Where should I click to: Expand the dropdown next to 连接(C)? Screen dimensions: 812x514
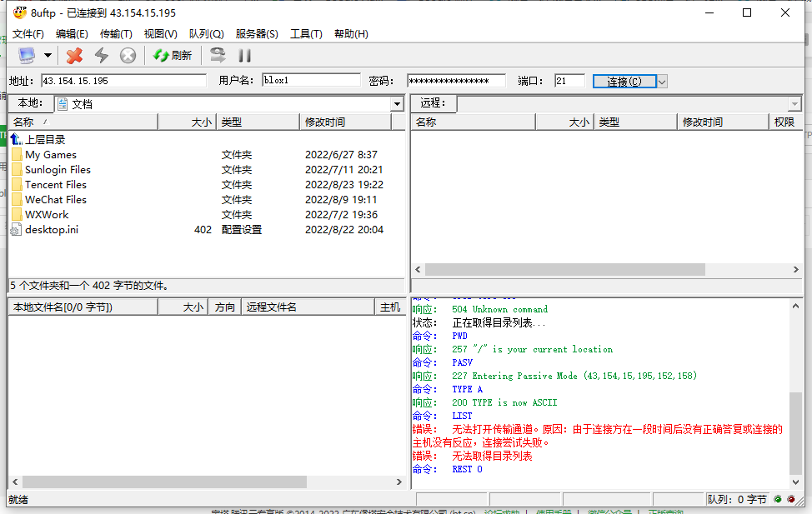point(662,82)
